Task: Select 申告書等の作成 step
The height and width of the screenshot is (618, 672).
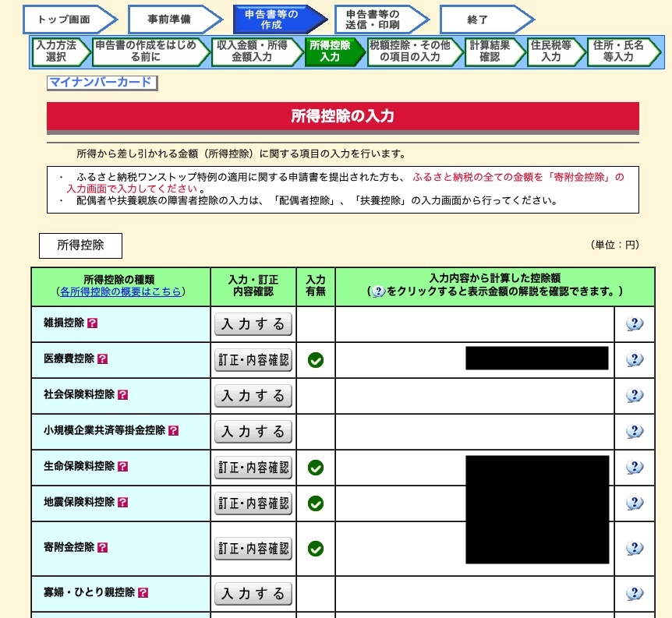Action: 280,19
